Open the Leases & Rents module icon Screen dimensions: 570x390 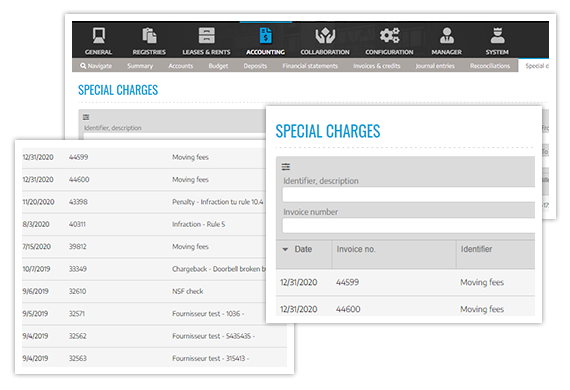(206, 36)
